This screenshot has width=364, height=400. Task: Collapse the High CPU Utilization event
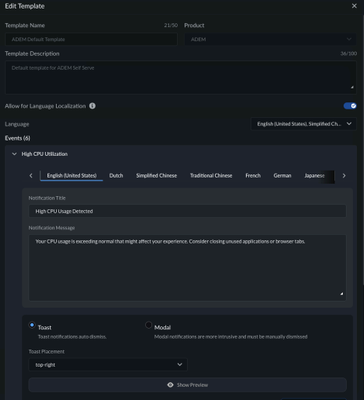tap(14, 154)
